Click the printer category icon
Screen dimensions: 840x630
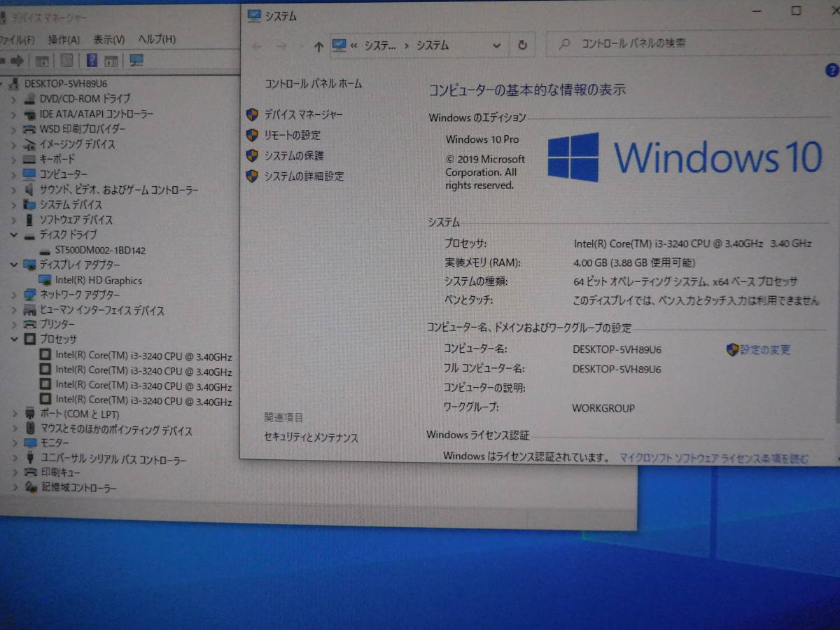29,324
